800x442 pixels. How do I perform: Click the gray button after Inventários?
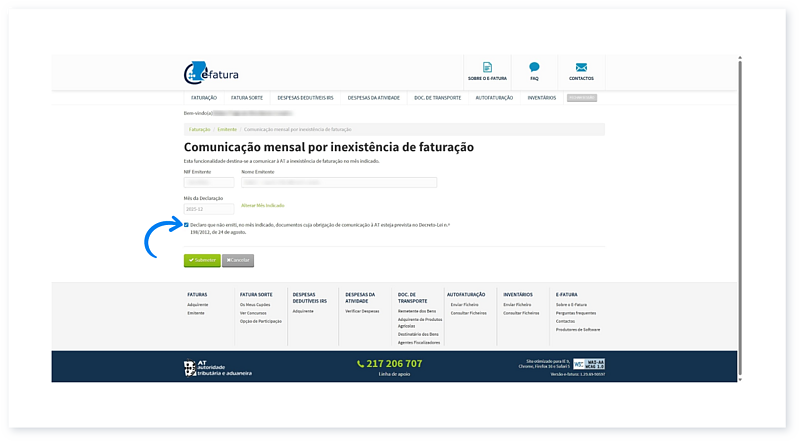coord(582,97)
